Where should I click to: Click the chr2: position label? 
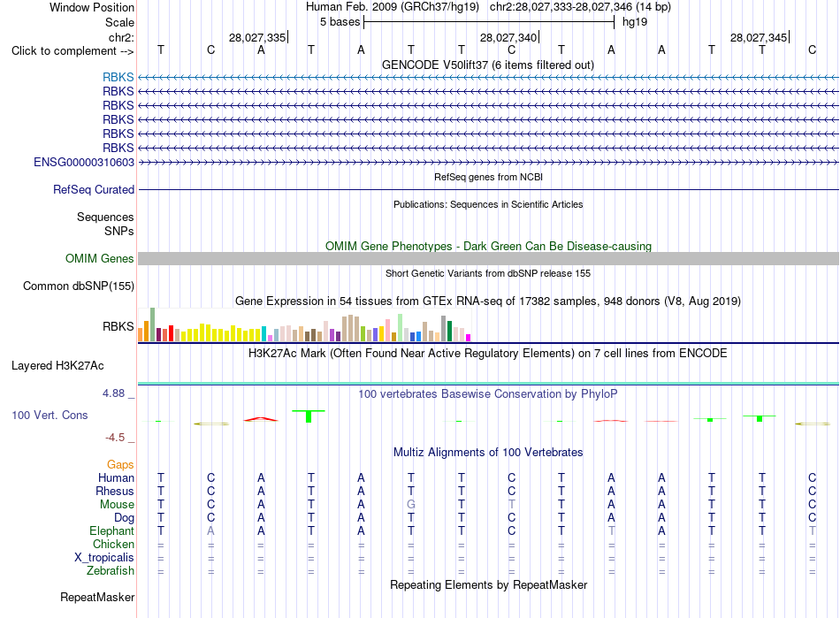pos(122,37)
